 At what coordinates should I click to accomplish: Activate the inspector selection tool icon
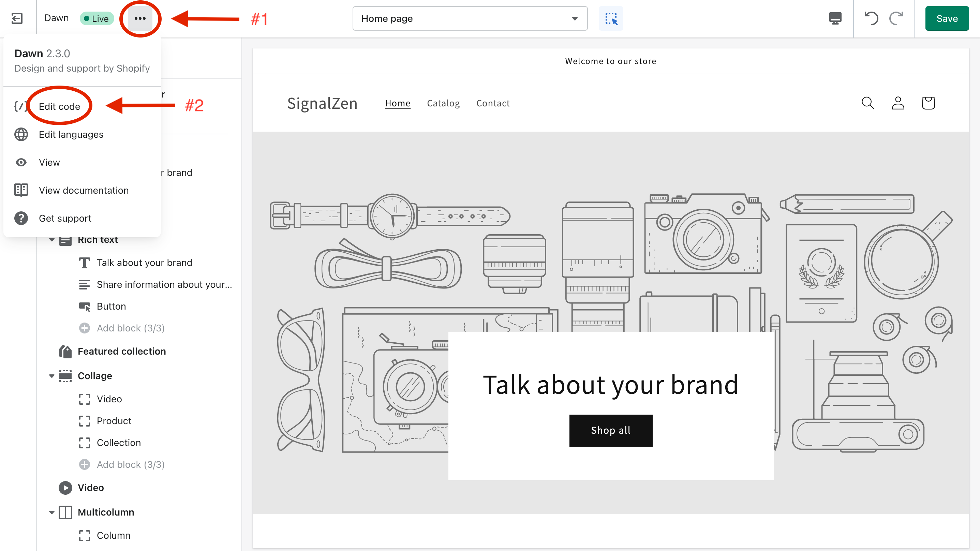coord(611,18)
